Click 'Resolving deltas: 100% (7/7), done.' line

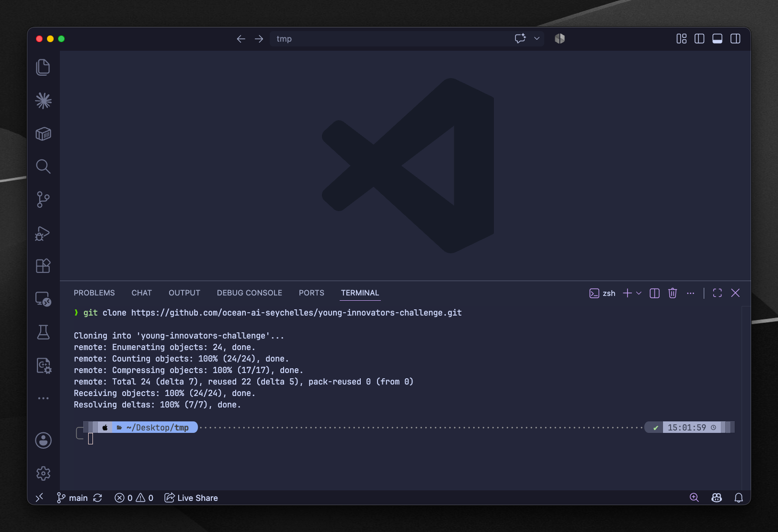(x=157, y=405)
